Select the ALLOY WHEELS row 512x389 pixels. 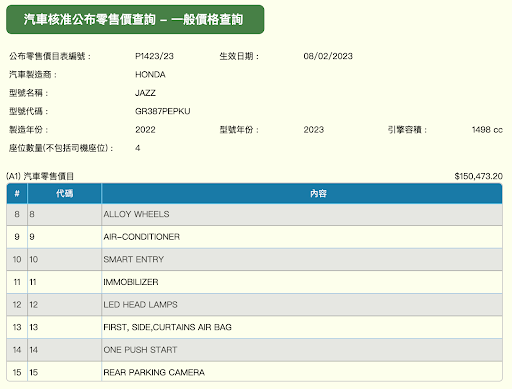pyautogui.click(x=254, y=214)
